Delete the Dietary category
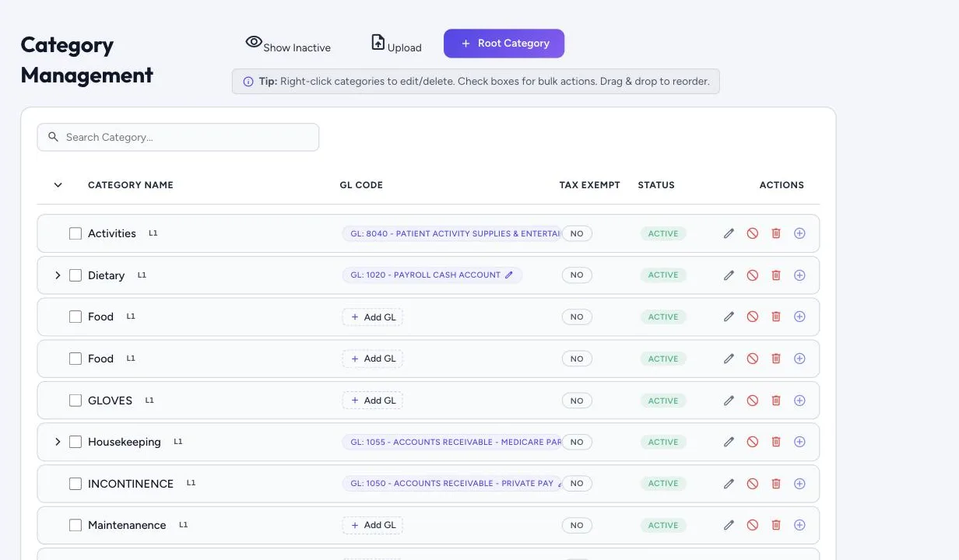This screenshot has width=959, height=560. [776, 275]
